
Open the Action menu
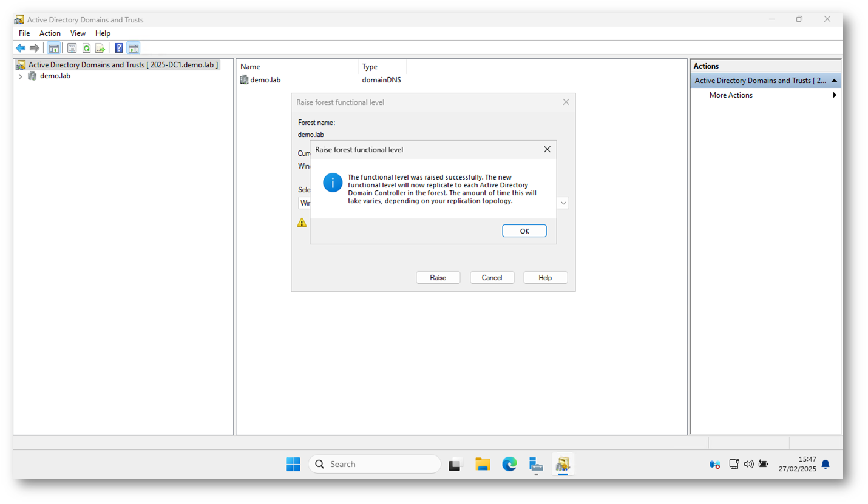pyautogui.click(x=50, y=33)
